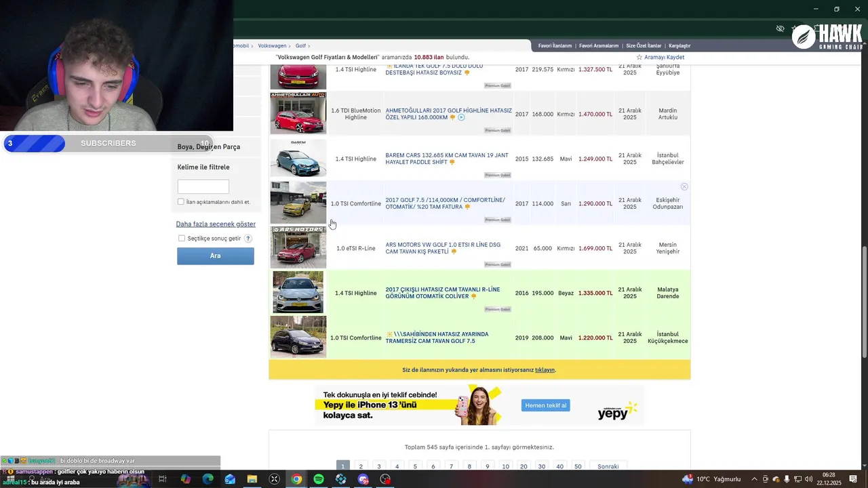Click the yellow Golf thumbnail from Eskişehir
868x488 pixels.
[x=298, y=203]
